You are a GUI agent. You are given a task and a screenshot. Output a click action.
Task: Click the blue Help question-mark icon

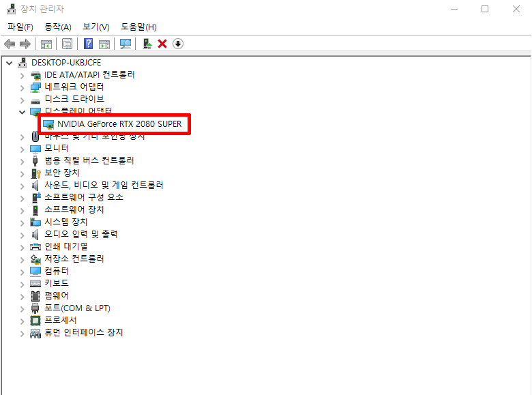pos(88,44)
